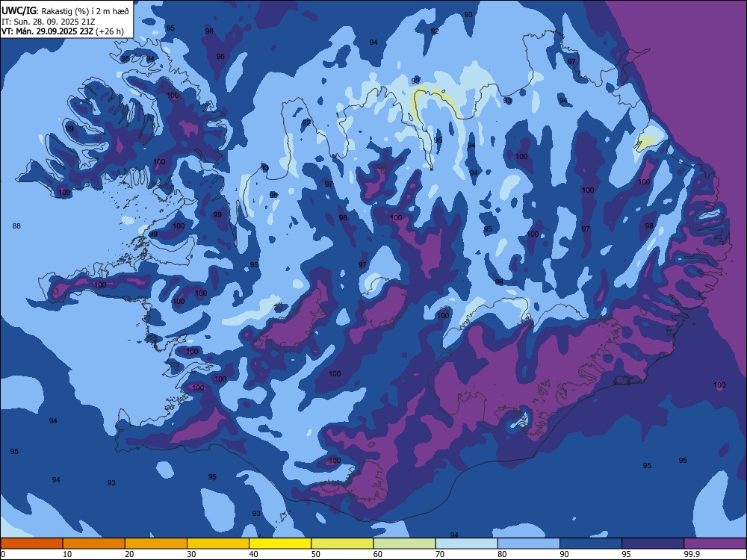Click the purple above-99.9 legend swatch
The width and height of the screenshot is (747, 560).
click(715, 544)
